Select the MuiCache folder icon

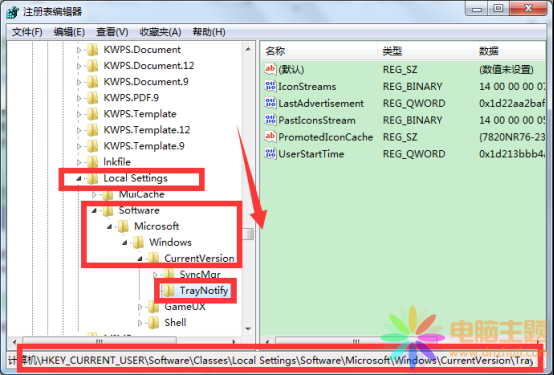tap(108, 194)
